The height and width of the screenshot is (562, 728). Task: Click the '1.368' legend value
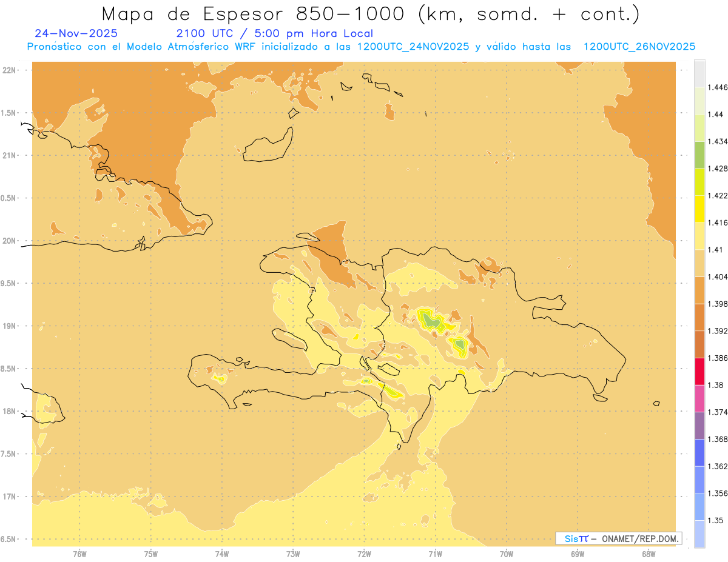pos(717,439)
